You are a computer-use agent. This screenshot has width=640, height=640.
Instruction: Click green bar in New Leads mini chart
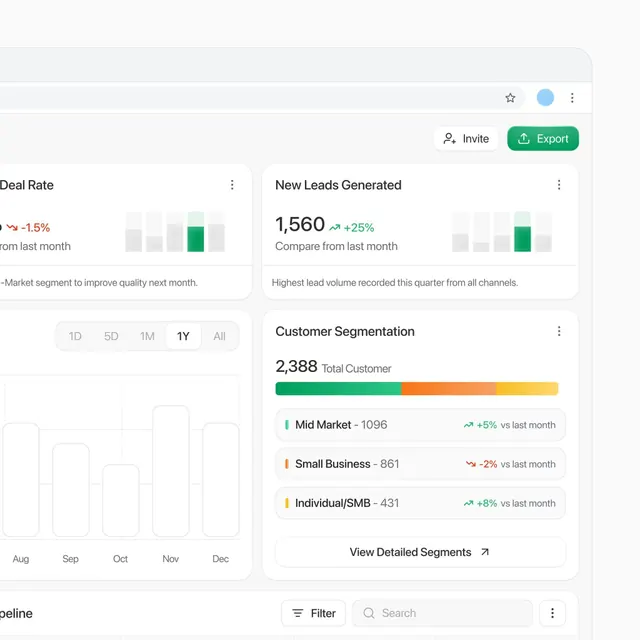coord(522,239)
